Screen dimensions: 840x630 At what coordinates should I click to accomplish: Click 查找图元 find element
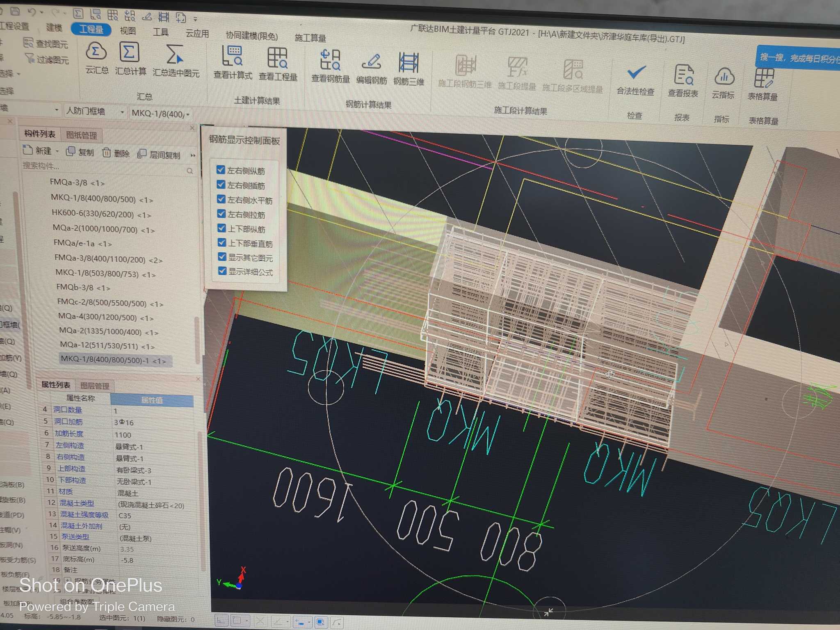(46, 43)
